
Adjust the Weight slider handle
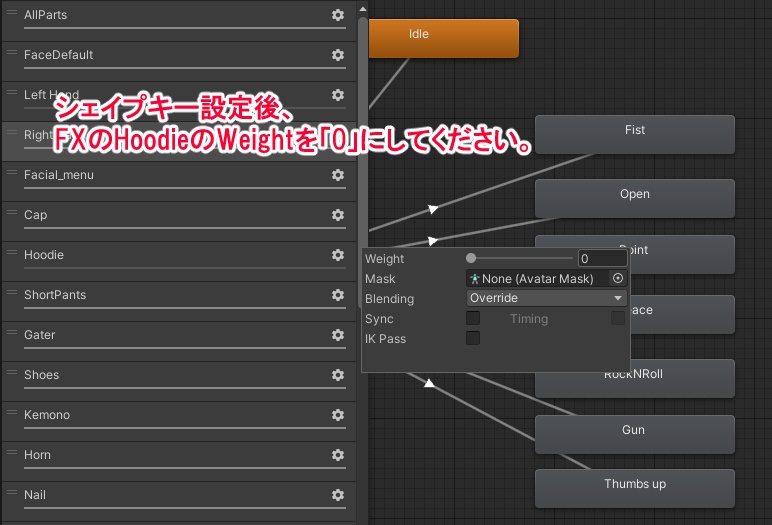pos(471,258)
